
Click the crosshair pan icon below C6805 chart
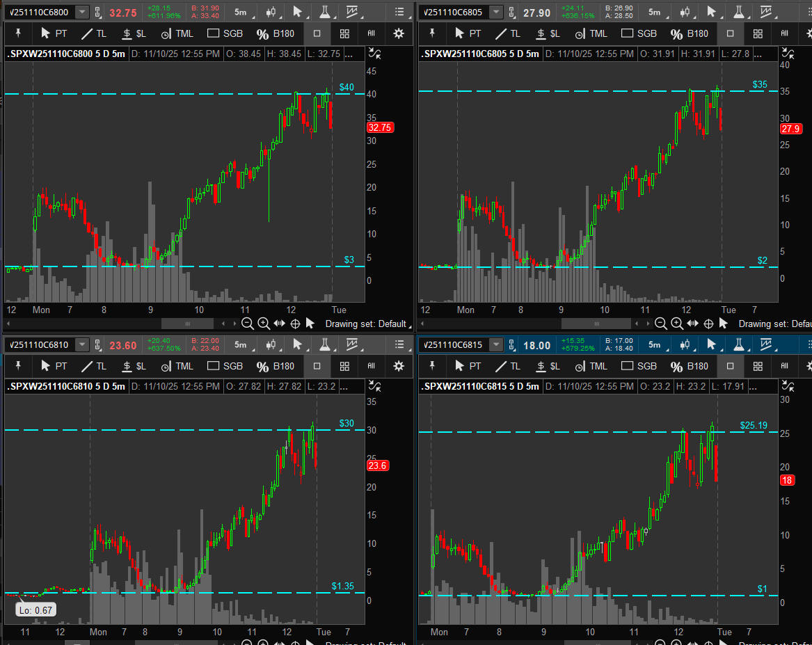pos(708,324)
